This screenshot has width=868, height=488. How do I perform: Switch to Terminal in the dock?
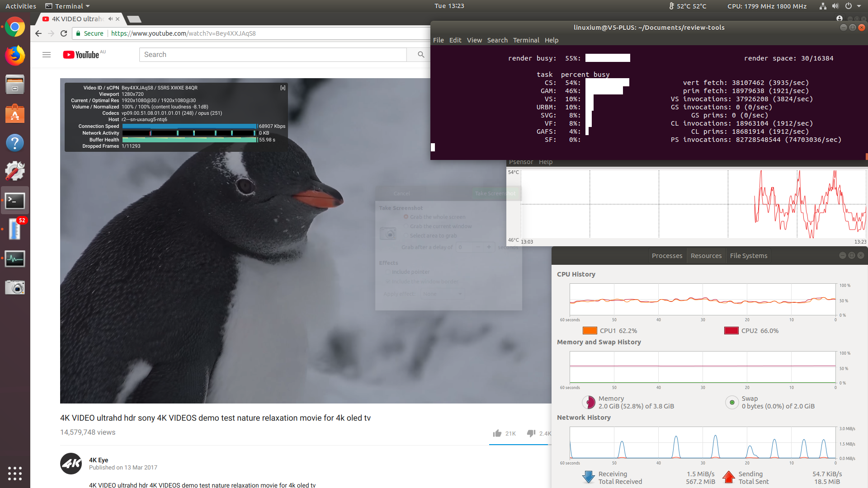[x=15, y=200]
